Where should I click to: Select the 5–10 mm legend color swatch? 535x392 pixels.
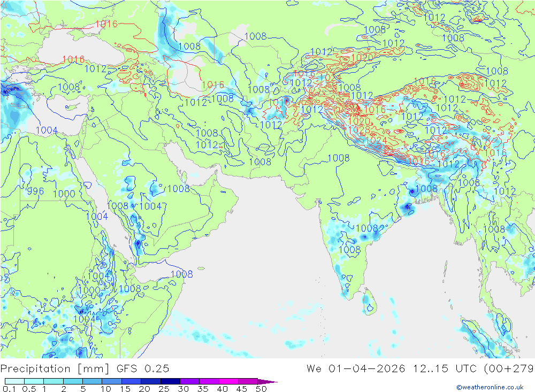tap(93, 381)
